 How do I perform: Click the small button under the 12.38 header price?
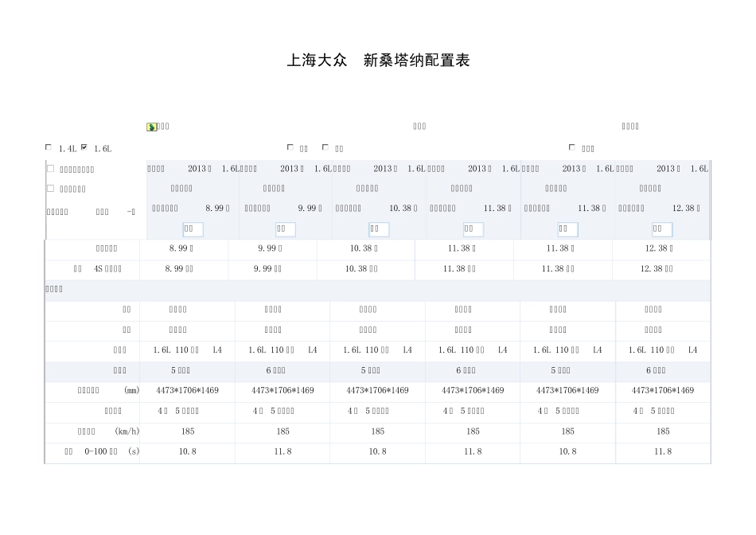662,229
